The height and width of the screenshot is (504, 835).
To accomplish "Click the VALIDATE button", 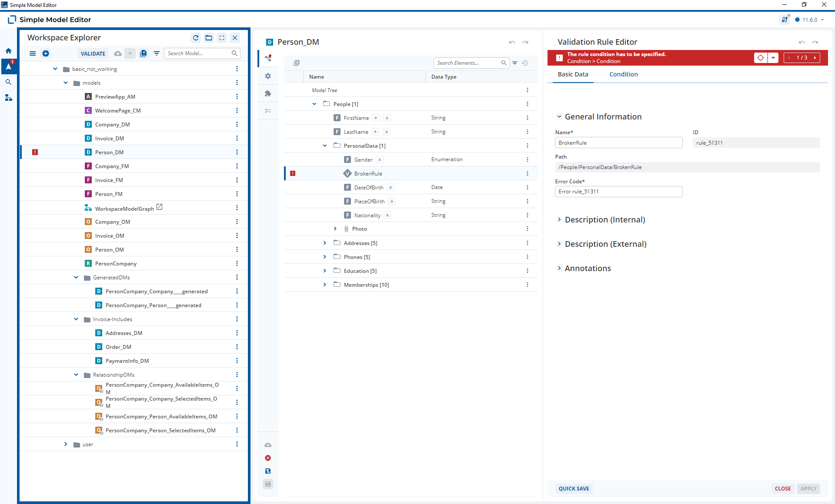I will (93, 53).
